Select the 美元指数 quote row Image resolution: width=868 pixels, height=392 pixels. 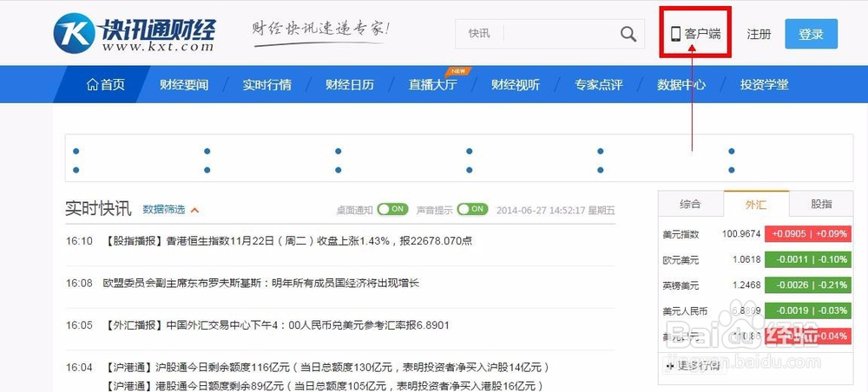click(756, 234)
